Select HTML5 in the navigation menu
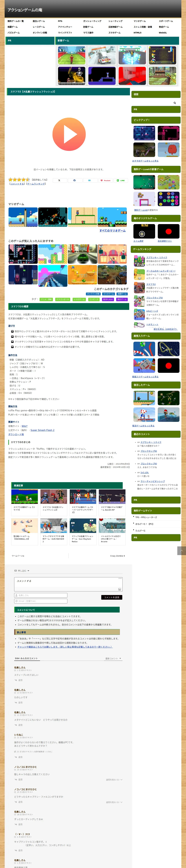Screen dimensions: 186x868 137,33
